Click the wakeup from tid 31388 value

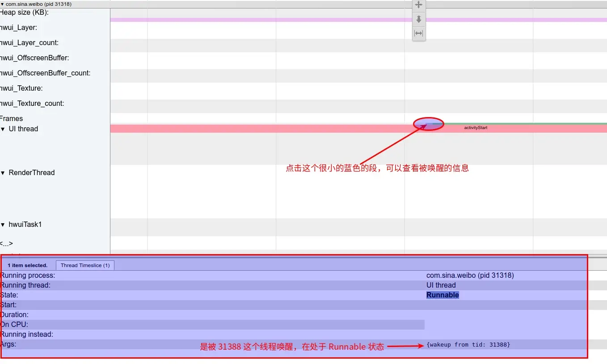pos(468,344)
